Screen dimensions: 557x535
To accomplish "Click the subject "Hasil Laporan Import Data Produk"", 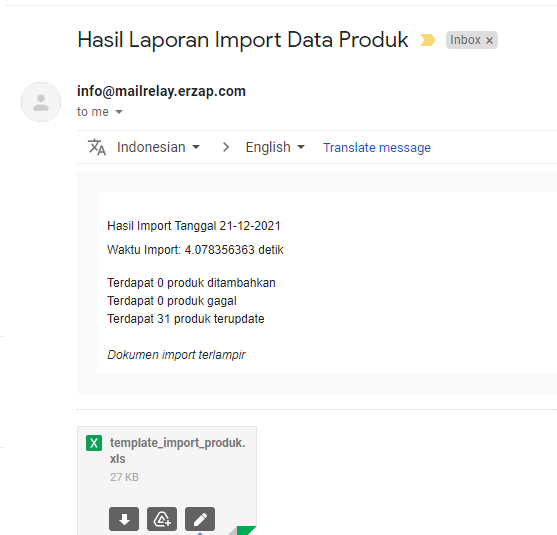I will coord(243,39).
